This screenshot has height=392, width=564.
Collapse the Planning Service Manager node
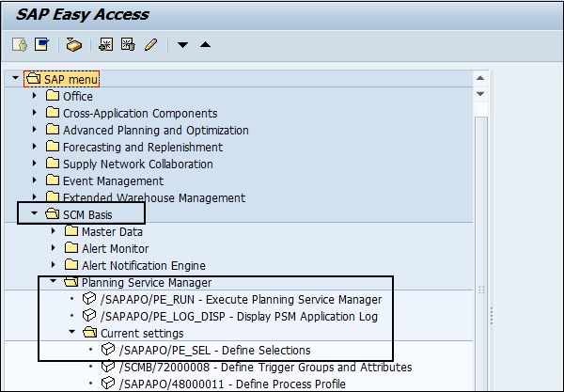(x=54, y=282)
